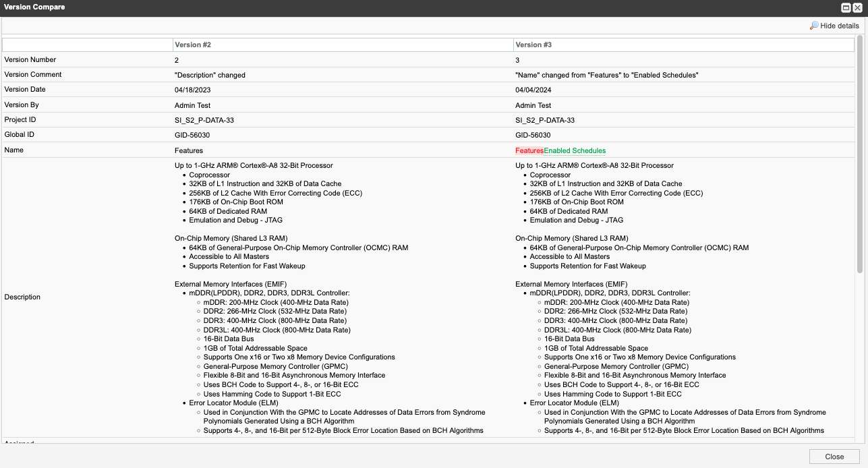The image size is (868, 468).
Task: Click the Description row label
Action: (x=22, y=297)
